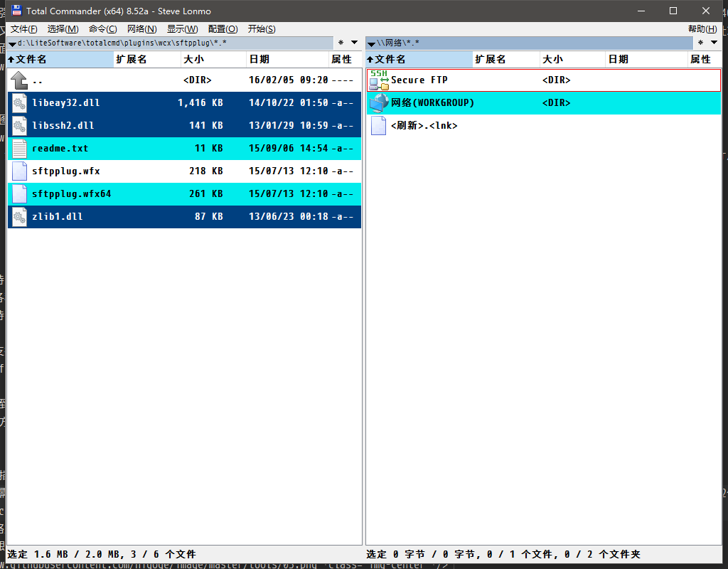Screen dimensions: 728x569
Task: Expand left panel path dropdown arrow
Action: tap(13, 43)
